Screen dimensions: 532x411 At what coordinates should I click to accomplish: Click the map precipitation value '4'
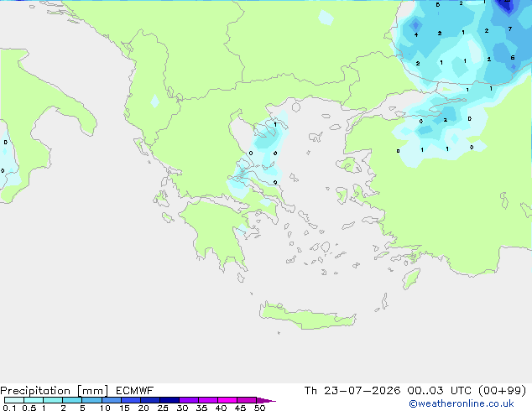[416, 34]
